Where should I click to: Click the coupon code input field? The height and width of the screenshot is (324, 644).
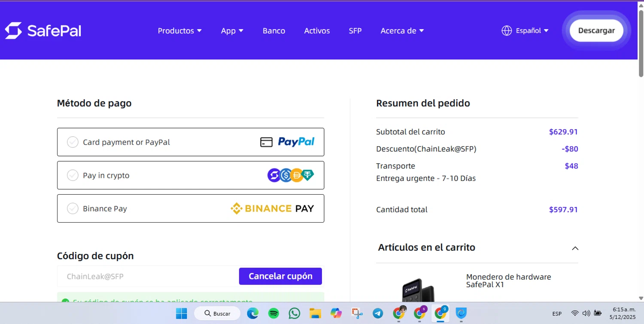[148, 276]
